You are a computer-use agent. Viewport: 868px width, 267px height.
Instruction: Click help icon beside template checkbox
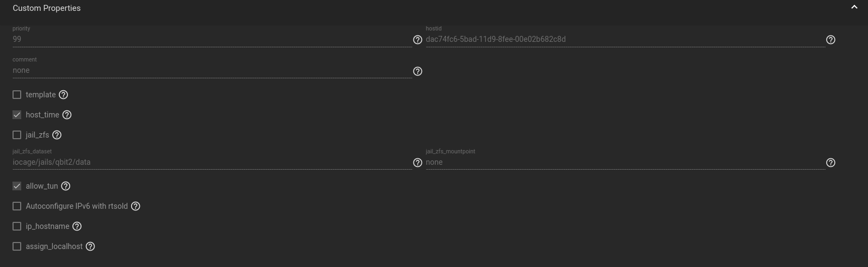pyautogui.click(x=64, y=95)
